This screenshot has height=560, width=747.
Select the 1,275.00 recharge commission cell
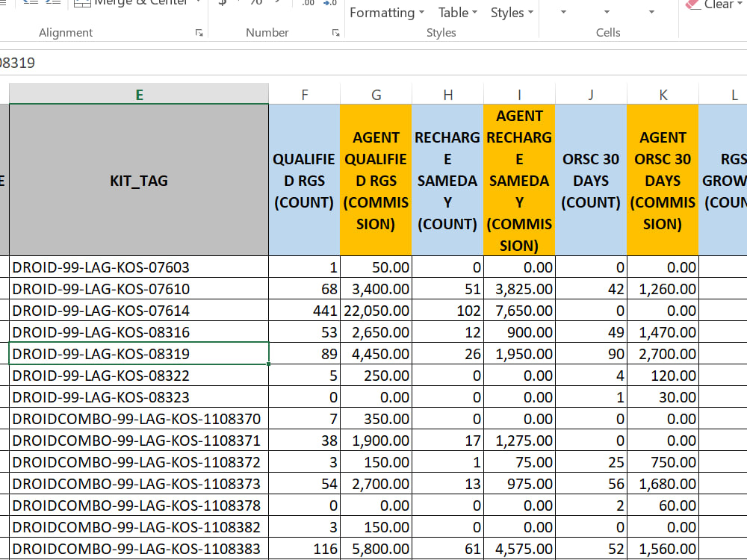click(x=519, y=440)
